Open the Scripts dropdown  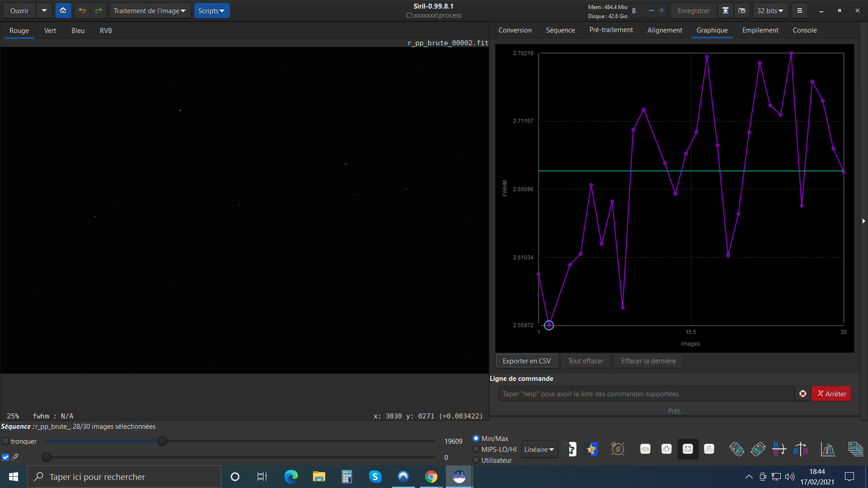211,10
